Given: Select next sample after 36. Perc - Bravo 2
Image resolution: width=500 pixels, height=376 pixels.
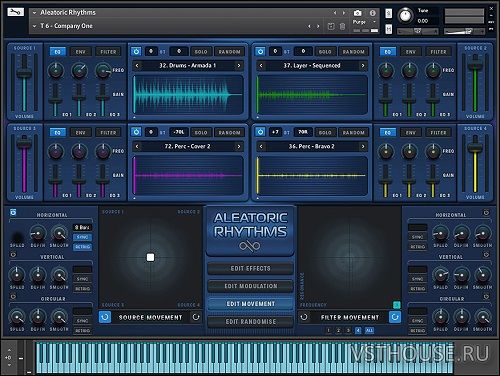Looking at the screenshot, I should tap(363, 146).
